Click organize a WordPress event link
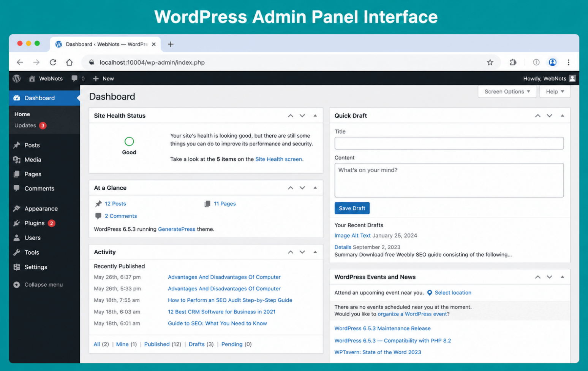This screenshot has width=588, height=371. point(413,314)
